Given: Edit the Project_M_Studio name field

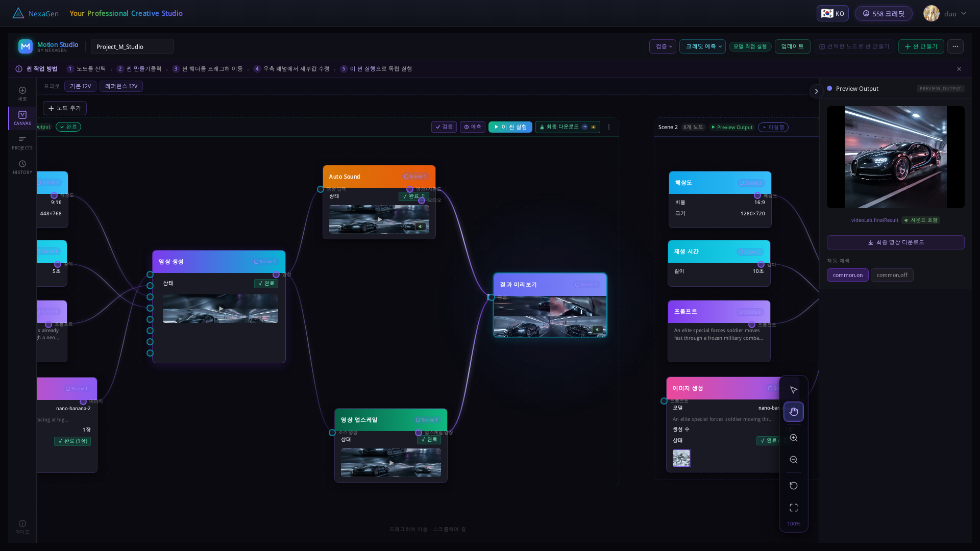Looking at the screenshot, I should coord(132,46).
